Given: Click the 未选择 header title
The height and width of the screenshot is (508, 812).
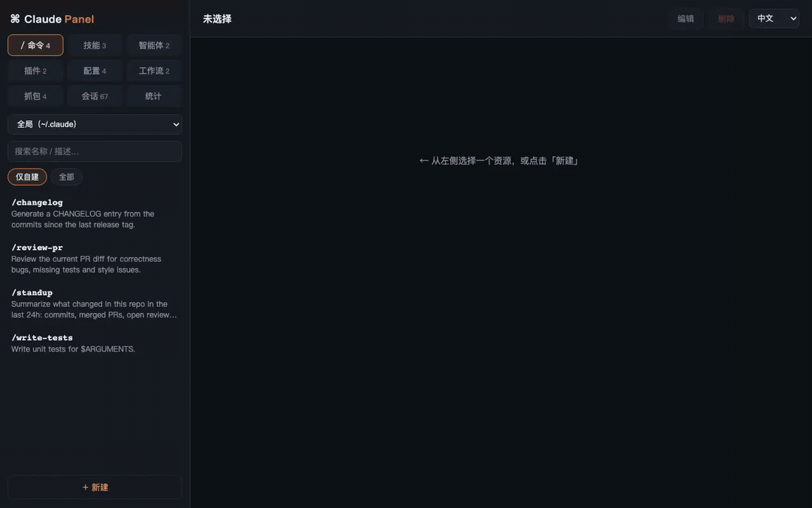Looking at the screenshot, I should pyautogui.click(x=217, y=19).
